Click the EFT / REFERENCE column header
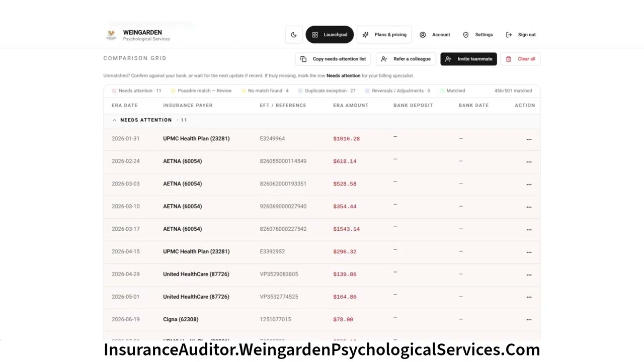This screenshot has width=644, height=362. pos(283,105)
